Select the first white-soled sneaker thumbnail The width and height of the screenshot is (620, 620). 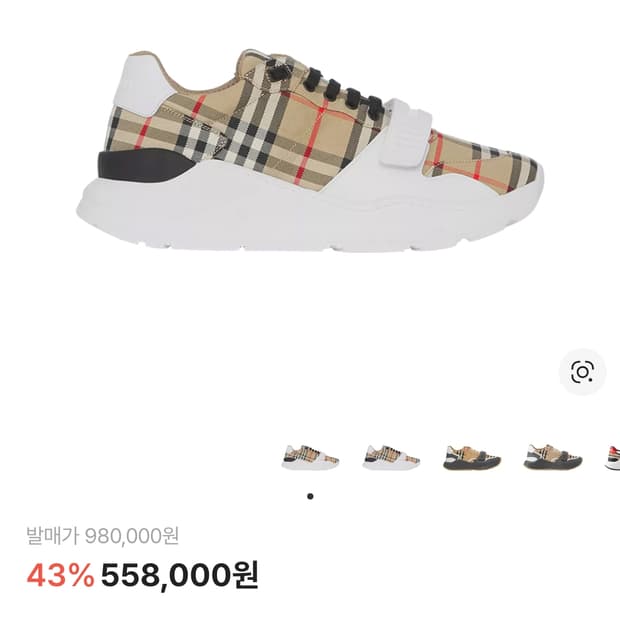click(310, 457)
